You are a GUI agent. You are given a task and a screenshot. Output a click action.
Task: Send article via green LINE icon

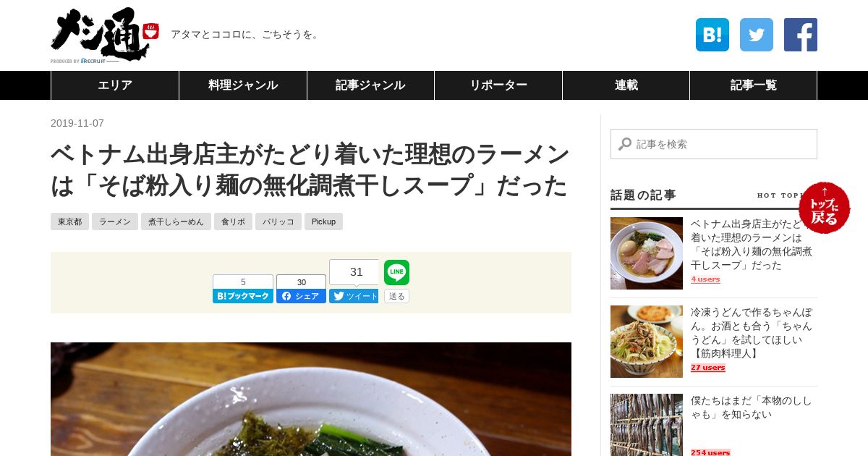396,272
